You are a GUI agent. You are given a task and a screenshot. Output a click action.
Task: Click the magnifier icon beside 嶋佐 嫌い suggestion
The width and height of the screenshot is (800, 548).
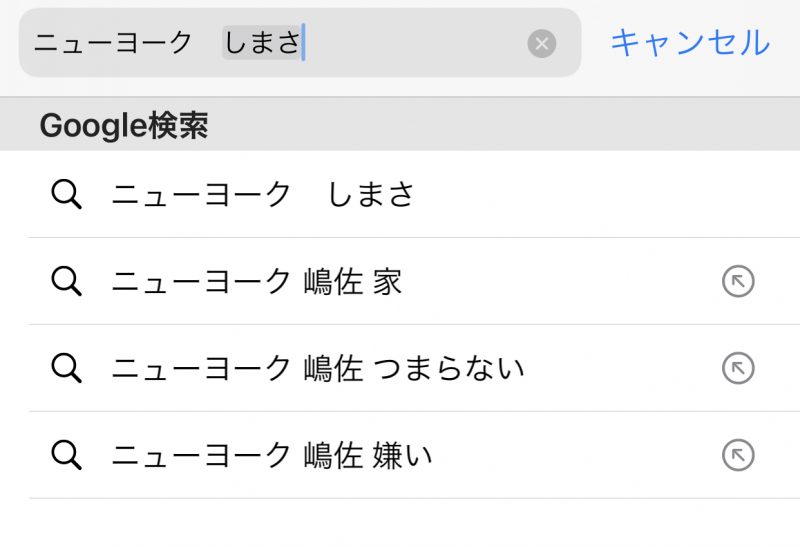point(66,455)
